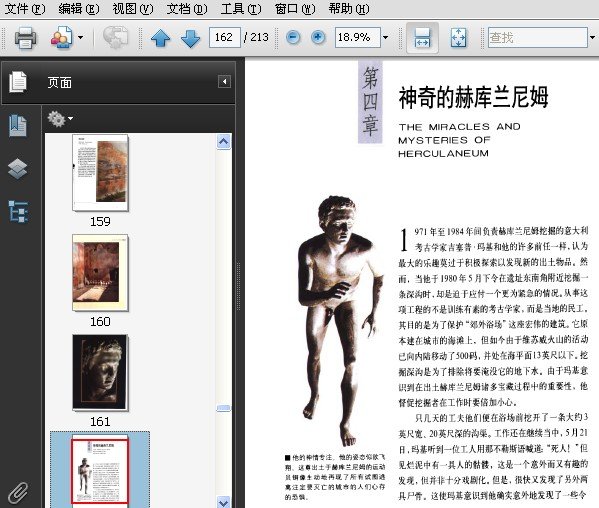This screenshot has width=599, height=508.
Task: Open the Layers panel icon
Action: pos(18,168)
